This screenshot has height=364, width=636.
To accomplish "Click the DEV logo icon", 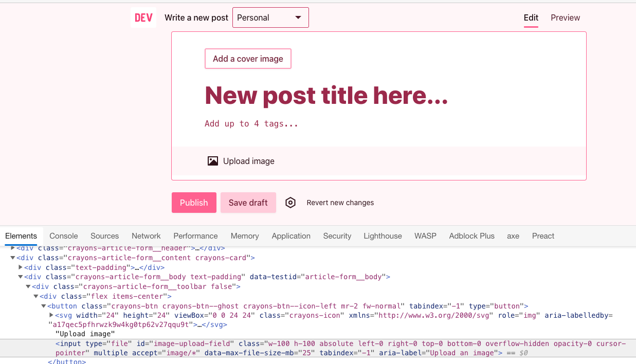I will click(x=143, y=17).
